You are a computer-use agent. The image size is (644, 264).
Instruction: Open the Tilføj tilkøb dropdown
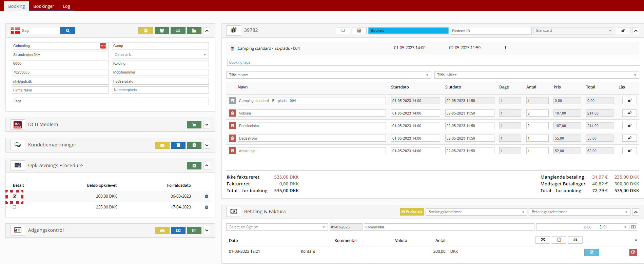pyautogui.click(x=328, y=75)
